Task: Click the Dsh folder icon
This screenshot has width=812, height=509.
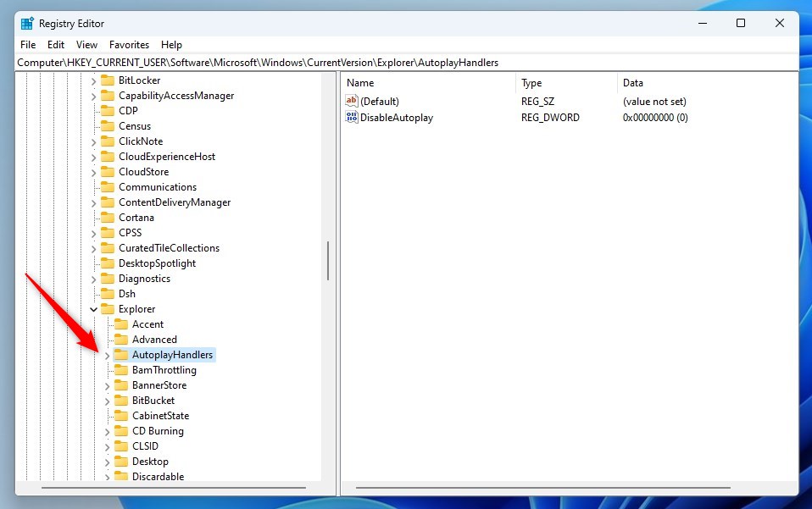Action: [x=107, y=294]
